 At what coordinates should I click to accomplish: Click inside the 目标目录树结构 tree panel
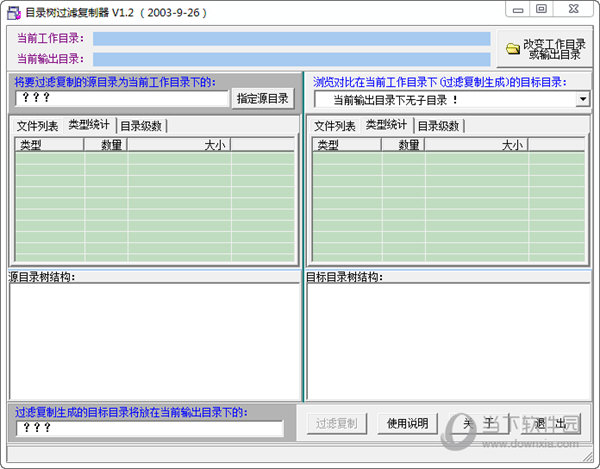tap(449, 342)
